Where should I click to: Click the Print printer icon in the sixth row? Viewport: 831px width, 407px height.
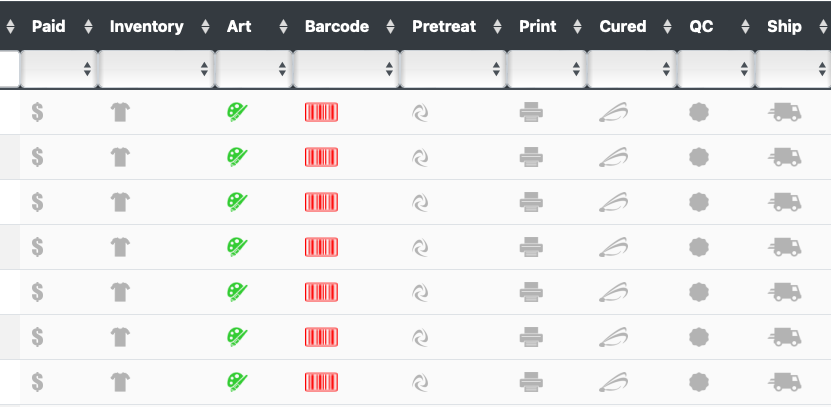pyautogui.click(x=531, y=337)
